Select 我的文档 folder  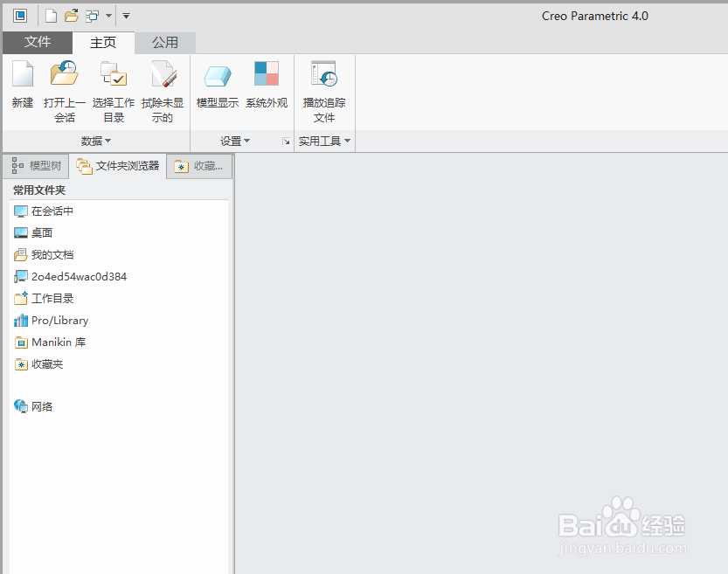[x=44, y=255]
